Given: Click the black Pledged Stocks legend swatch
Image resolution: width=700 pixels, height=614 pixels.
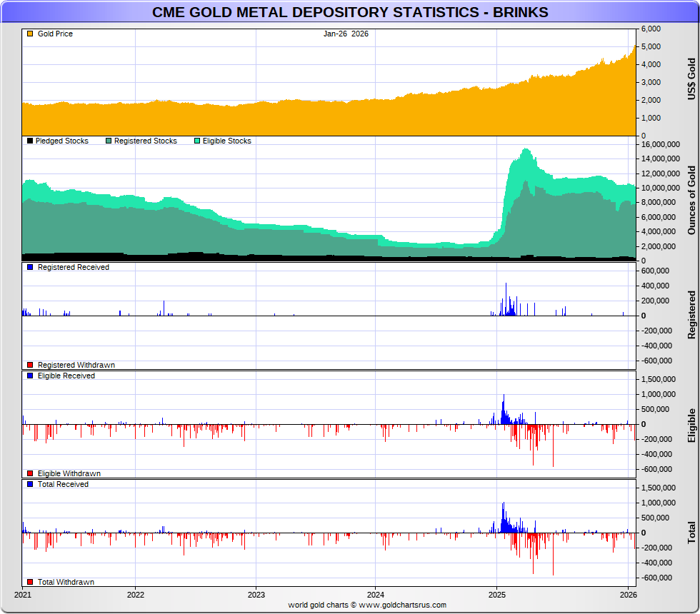Looking at the screenshot, I should point(29,141).
